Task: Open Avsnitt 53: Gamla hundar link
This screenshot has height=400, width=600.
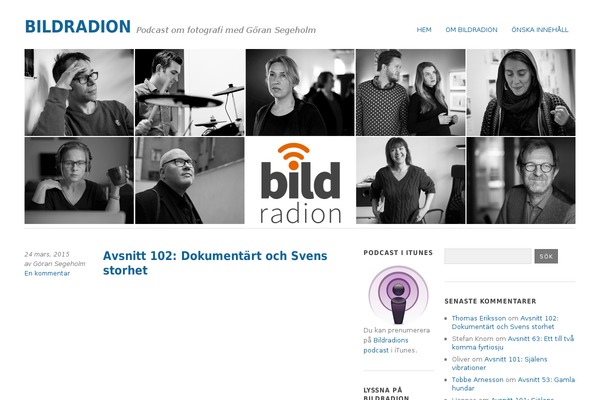Action: coord(513,384)
